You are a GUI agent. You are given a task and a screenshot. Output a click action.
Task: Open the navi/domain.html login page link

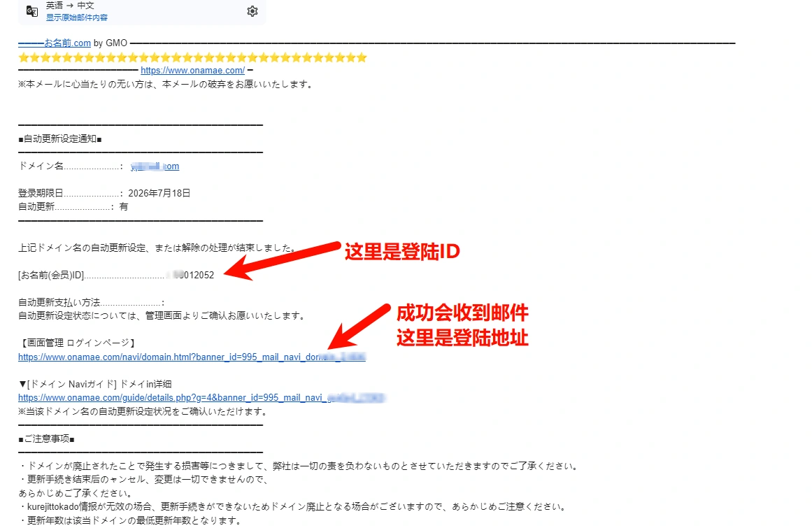point(192,357)
